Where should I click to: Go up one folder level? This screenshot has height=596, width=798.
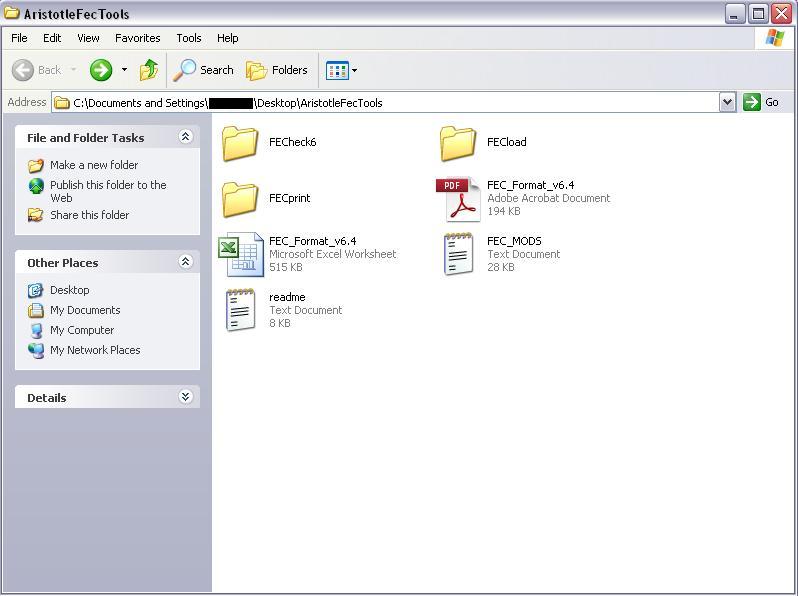coord(149,70)
